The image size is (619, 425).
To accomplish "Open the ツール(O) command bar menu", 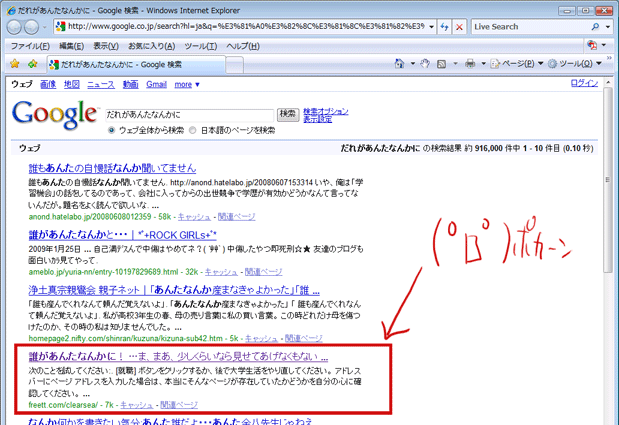I will 575,64.
